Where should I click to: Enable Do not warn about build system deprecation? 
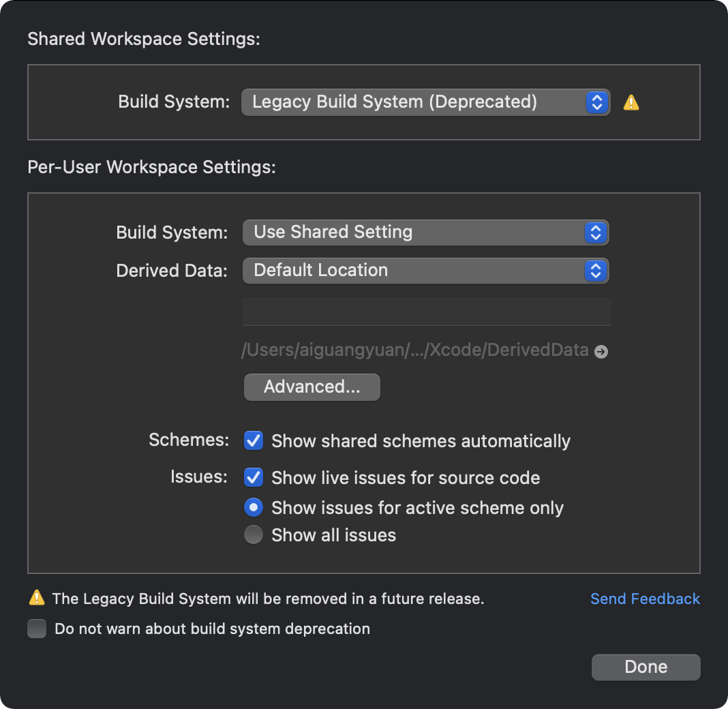(37, 628)
